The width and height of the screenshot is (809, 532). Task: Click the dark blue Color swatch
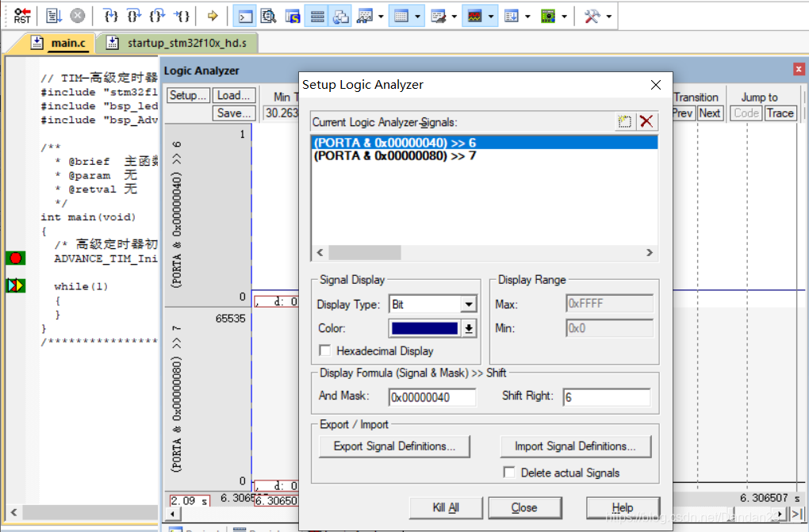coord(424,328)
